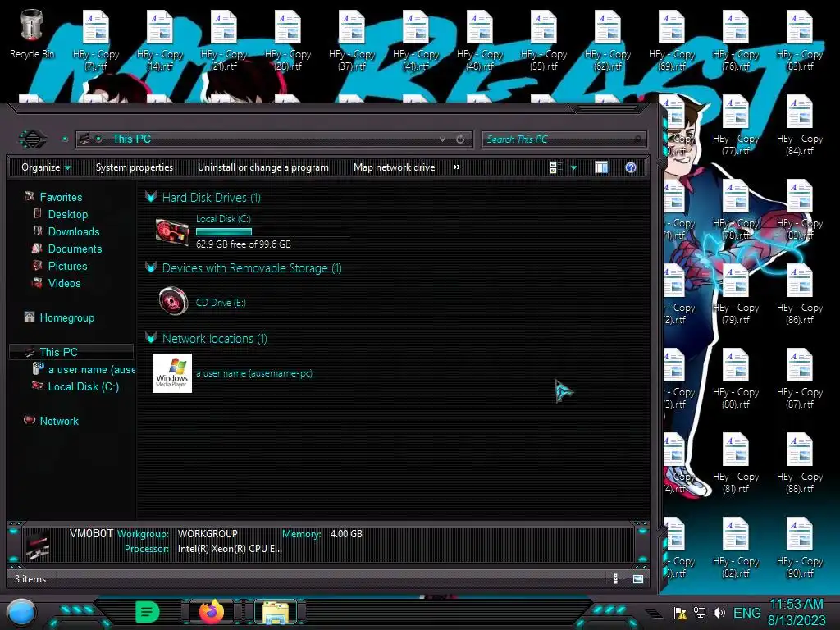Select HEy - Copy (7).rtf desktop file

pos(96,41)
